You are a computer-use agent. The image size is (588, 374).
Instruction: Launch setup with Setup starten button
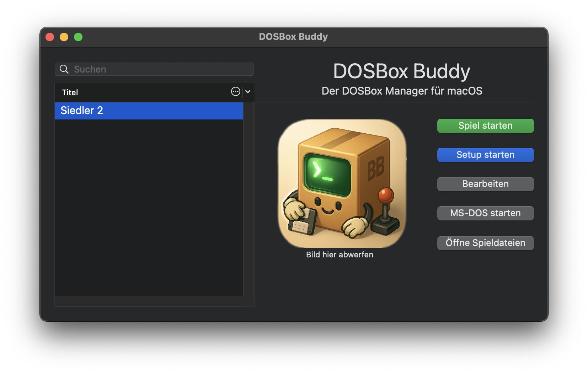(485, 155)
